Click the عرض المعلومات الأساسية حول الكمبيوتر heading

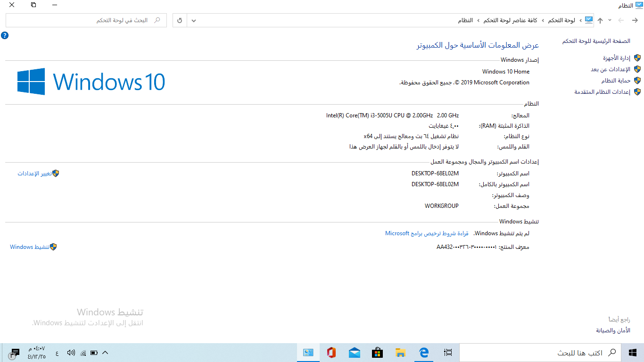coord(478,45)
